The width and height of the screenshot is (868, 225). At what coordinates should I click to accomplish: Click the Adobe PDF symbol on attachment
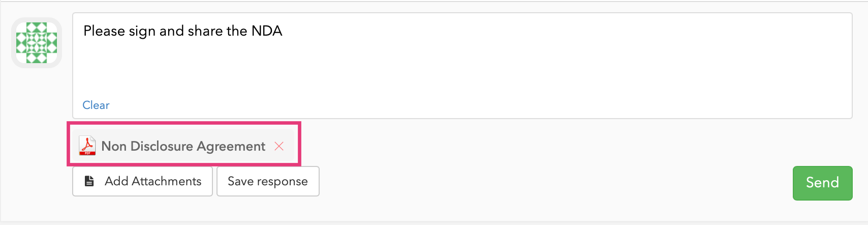[87, 146]
